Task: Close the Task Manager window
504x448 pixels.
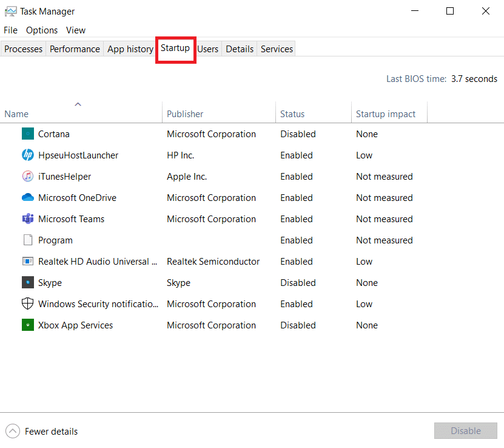Action: pos(486,11)
